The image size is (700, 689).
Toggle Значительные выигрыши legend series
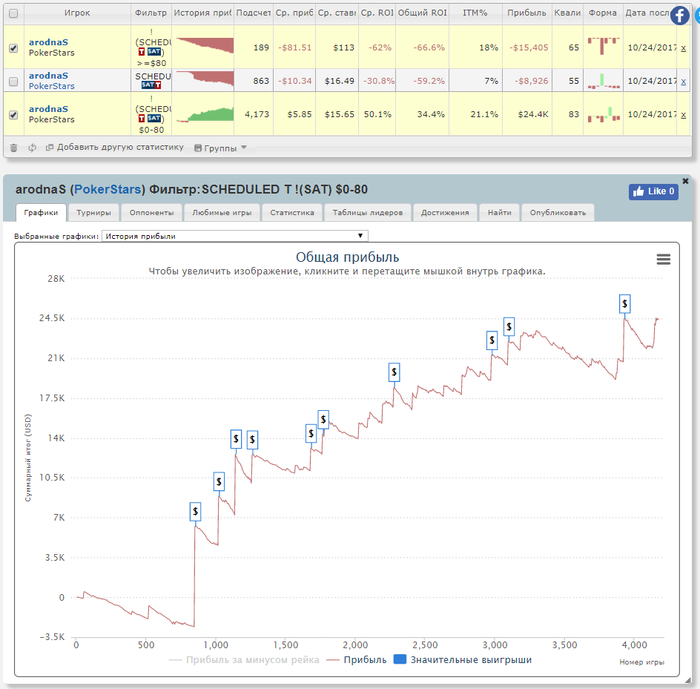point(462,660)
